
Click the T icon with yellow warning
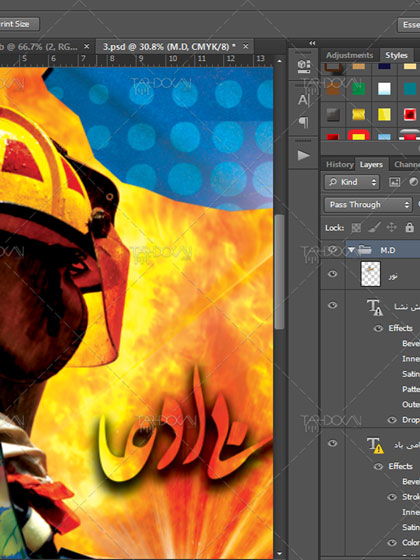(x=375, y=446)
